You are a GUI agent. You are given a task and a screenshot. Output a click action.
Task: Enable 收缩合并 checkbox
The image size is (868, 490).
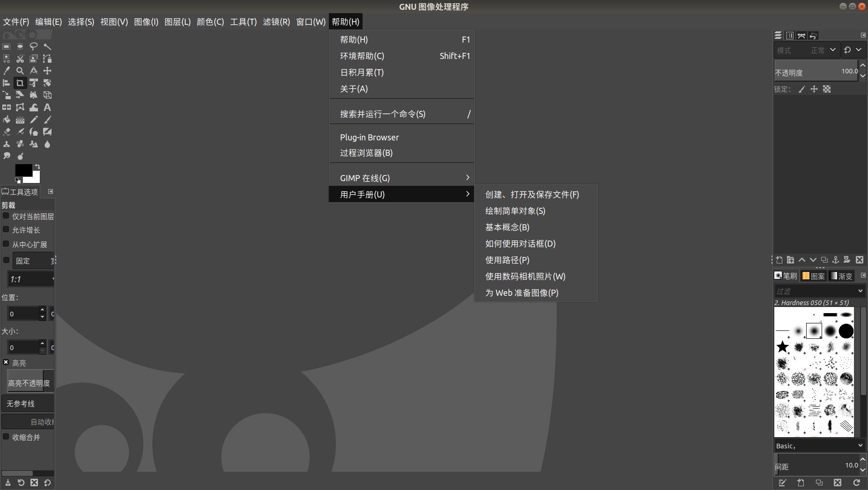click(6, 437)
